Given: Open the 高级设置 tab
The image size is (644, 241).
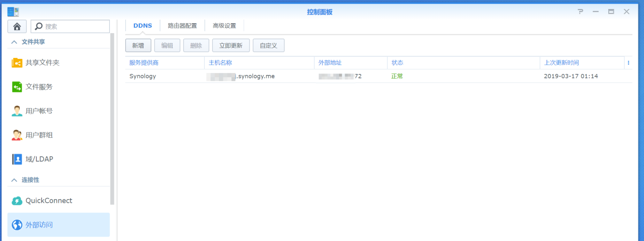Looking at the screenshot, I should coord(224,26).
